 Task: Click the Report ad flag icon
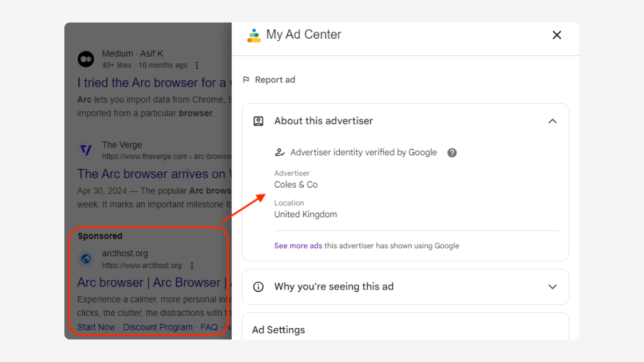click(x=246, y=80)
